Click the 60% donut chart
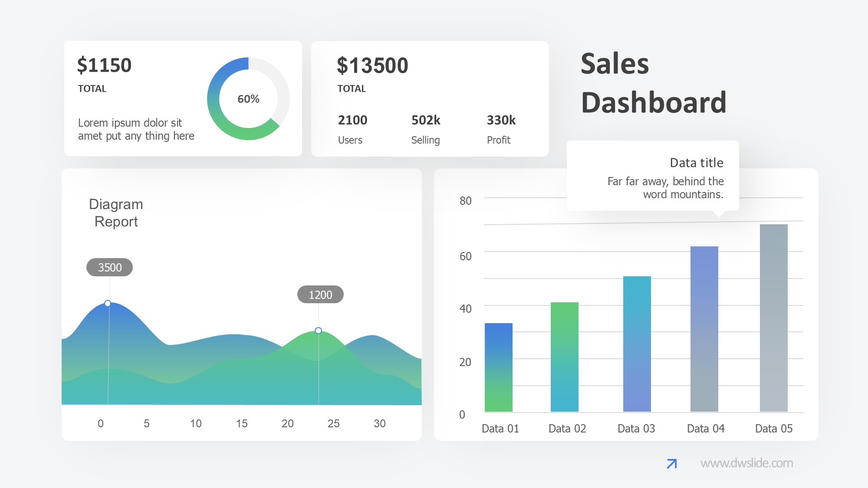 point(248,98)
